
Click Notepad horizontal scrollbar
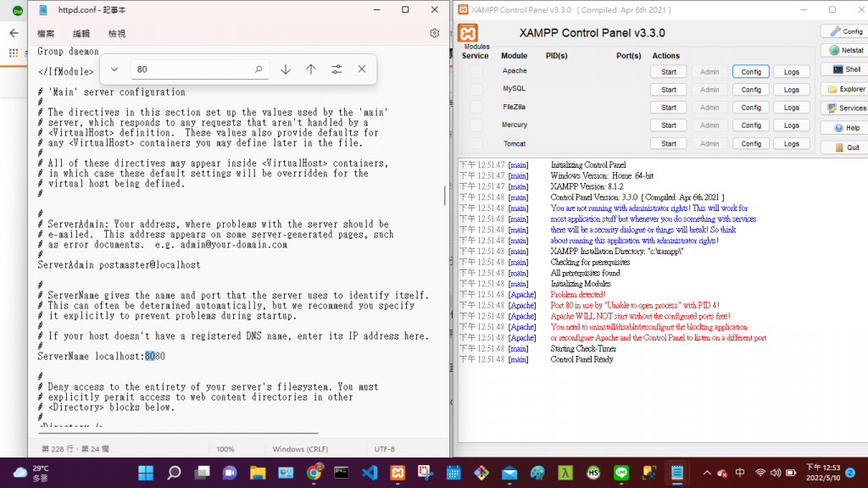(180, 433)
